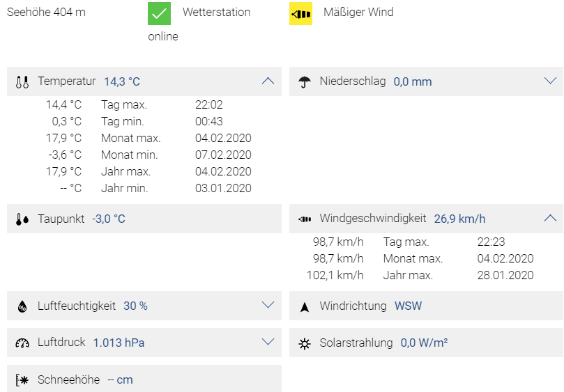Click the yellow Mäßiger Wind warning icon
564x392 pixels.
(300, 14)
